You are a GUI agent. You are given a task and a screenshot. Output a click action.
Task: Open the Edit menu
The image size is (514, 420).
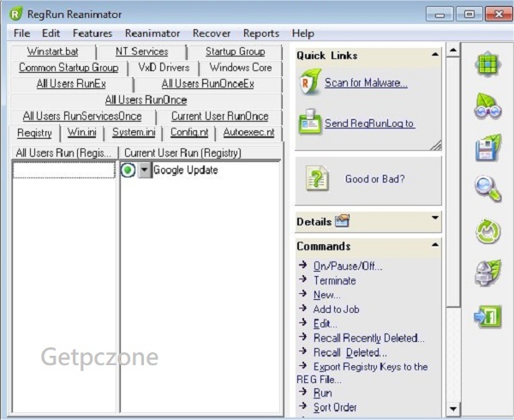pos(51,33)
